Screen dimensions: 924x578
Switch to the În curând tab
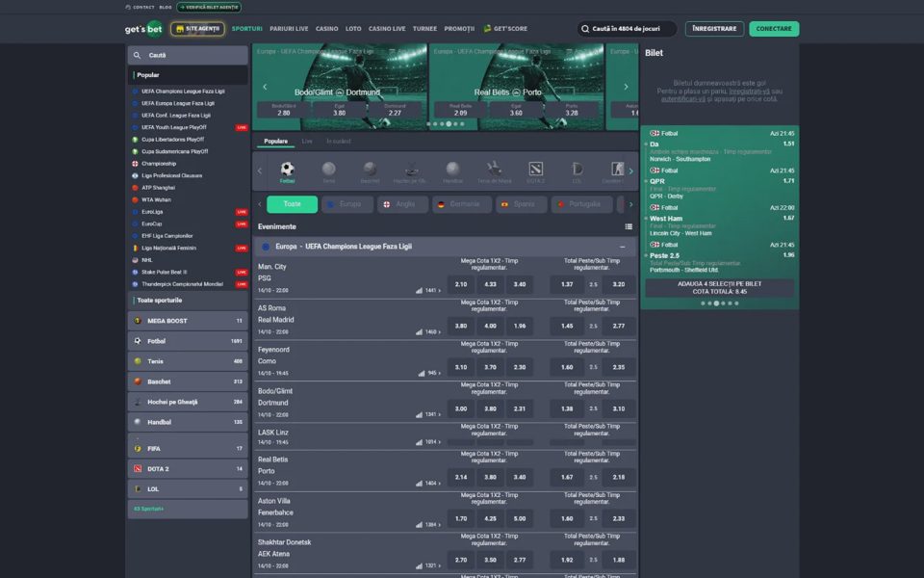click(339, 141)
